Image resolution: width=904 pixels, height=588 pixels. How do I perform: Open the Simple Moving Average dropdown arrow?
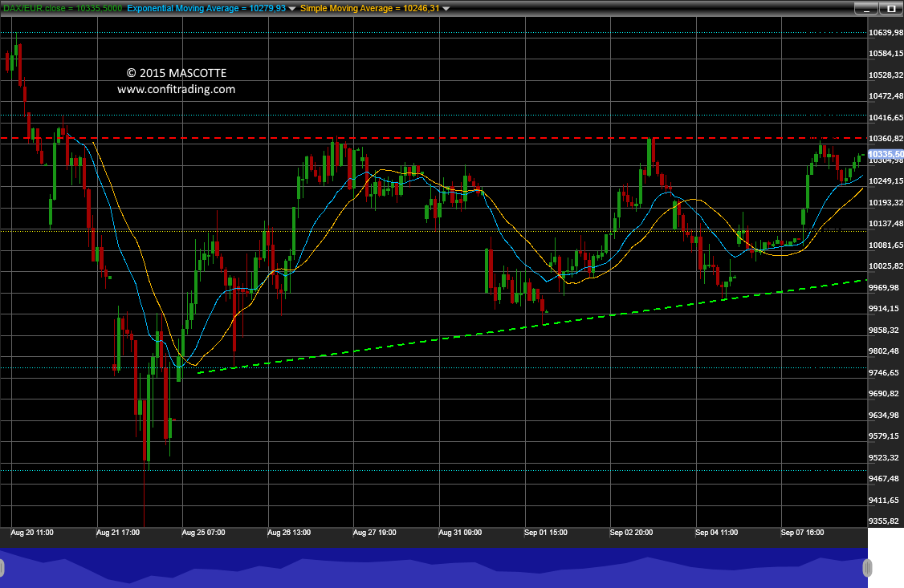(446, 9)
